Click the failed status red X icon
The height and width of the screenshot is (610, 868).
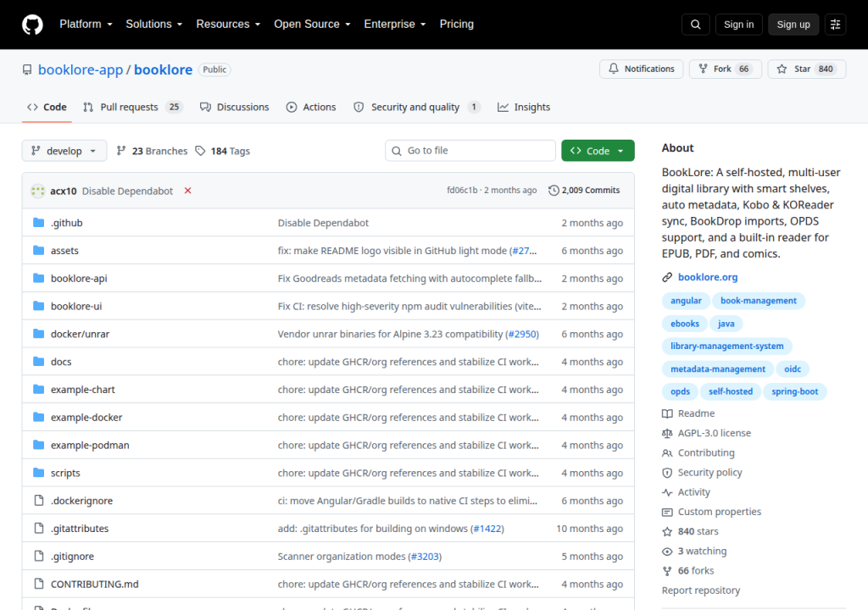[x=187, y=191]
